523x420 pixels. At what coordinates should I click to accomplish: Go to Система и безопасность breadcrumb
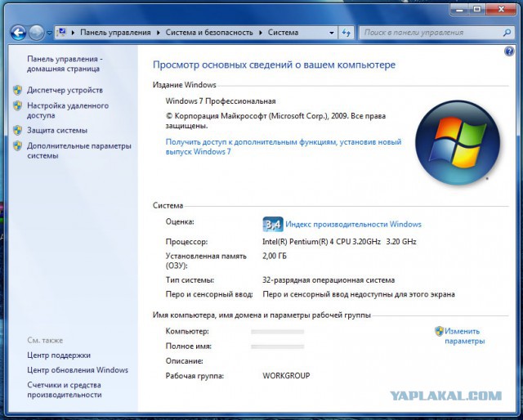(209, 33)
